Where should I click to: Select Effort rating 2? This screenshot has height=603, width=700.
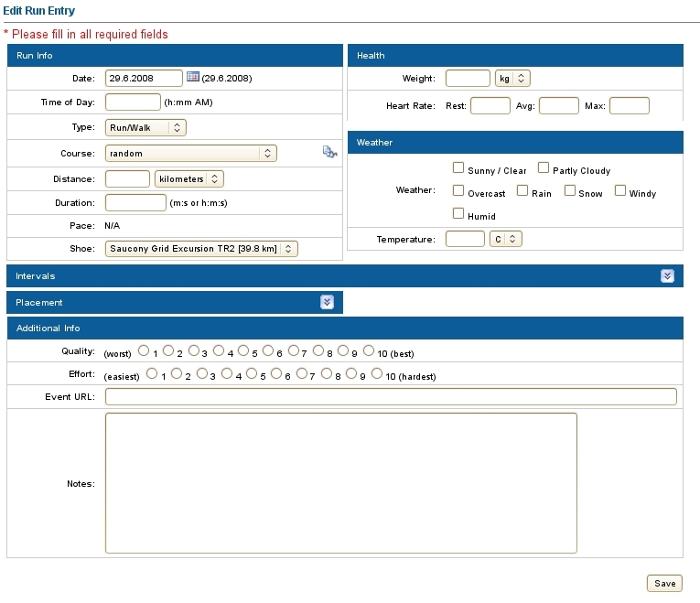177,373
